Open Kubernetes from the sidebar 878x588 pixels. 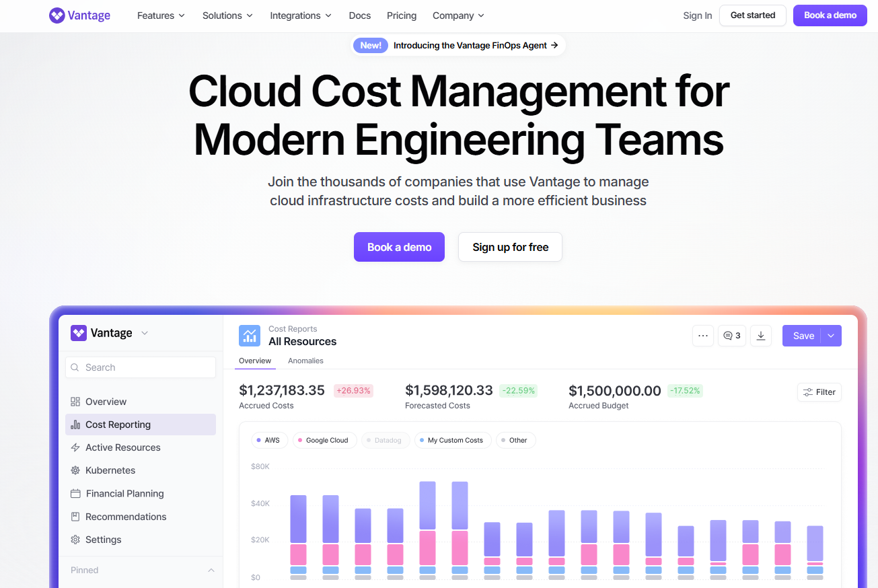(110, 470)
